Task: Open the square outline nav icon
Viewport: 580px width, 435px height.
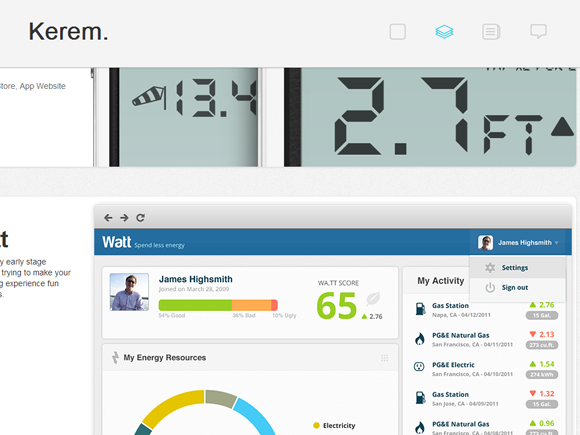Action: pos(398,32)
